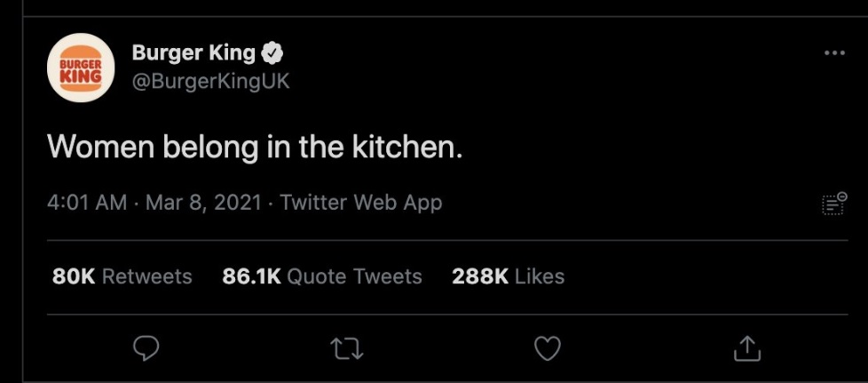This screenshot has width=868, height=383.
Task: Open the three-dot more options menu
Action: 834,53
